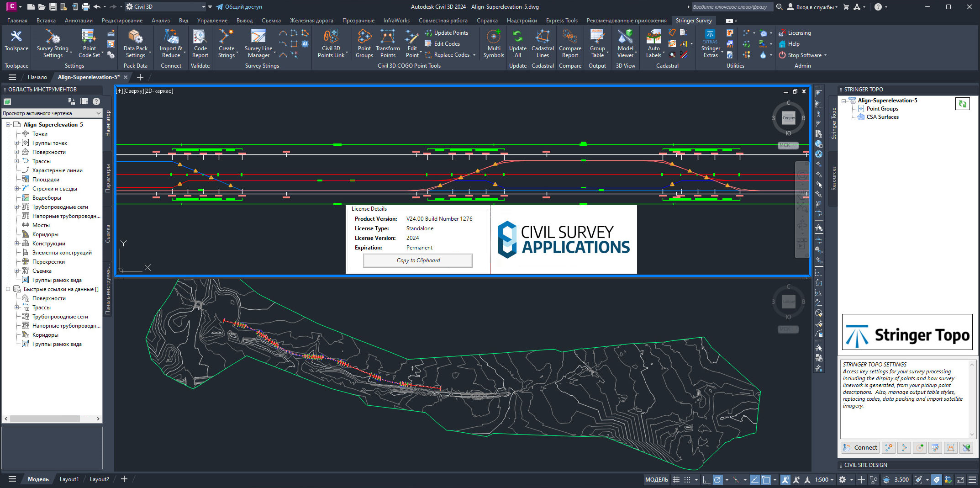Toggle snap mode in status bar

tap(687, 479)
